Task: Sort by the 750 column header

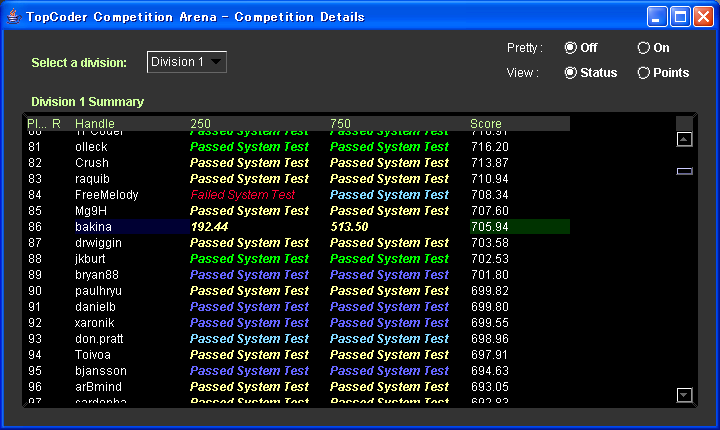Action: pos(340,124)
